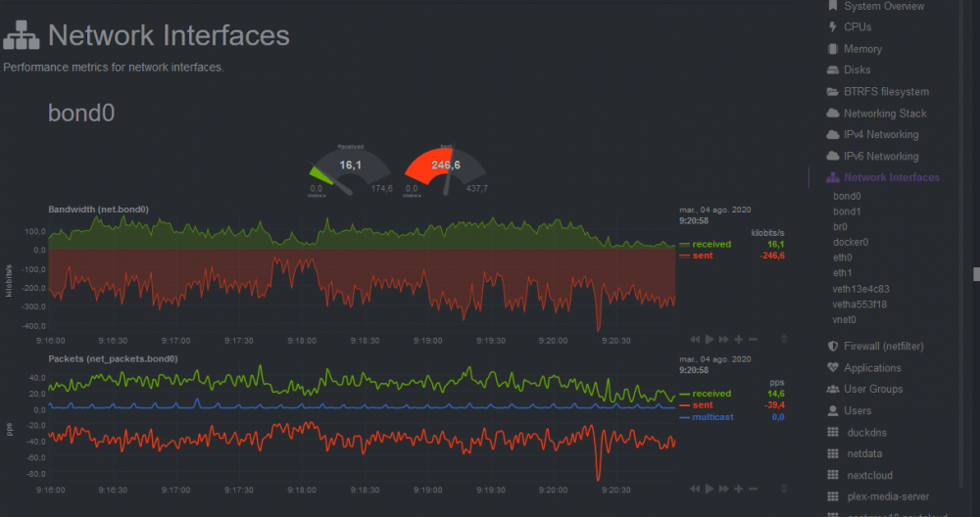Open the nextcloud grid icon
Image resolution: width=980 pixels, height=517 pixels.
832,475
